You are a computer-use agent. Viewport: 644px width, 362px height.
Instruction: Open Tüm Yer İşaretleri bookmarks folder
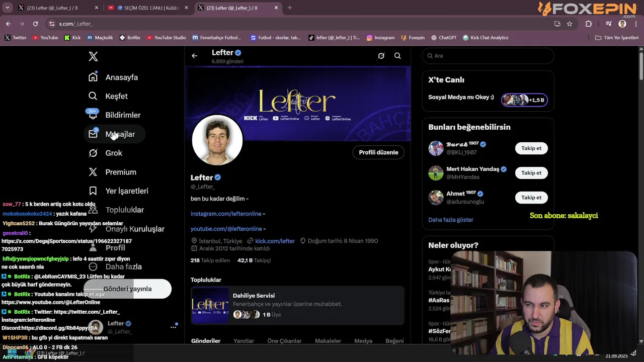pyautogui.click(x=617, y=38)
